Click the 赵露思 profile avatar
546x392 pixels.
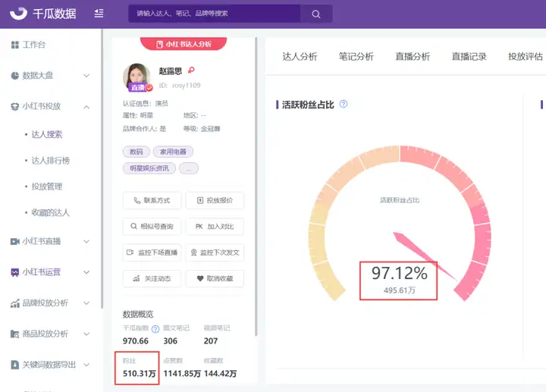tap(136, 77)
